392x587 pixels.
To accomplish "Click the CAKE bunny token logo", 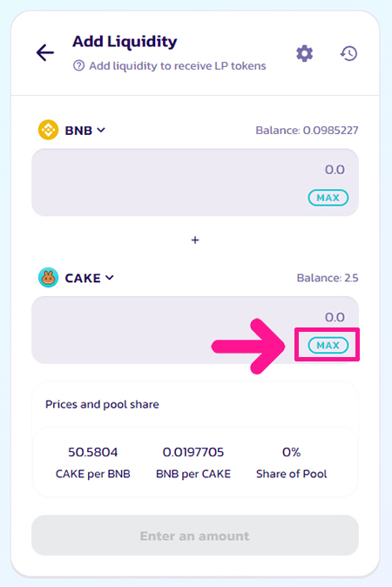I will pyautogui.click(x=48, y=278).
